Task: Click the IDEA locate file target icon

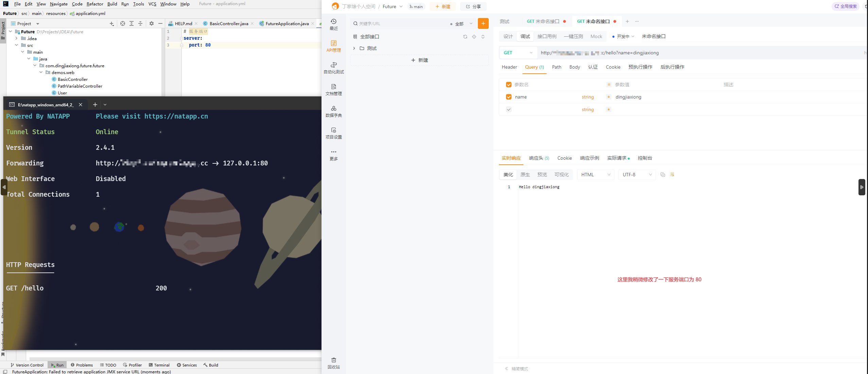Action: point(122,23)
